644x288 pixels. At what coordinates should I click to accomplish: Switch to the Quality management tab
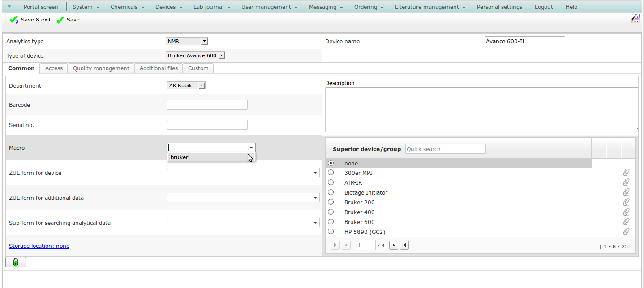coord(101,68)
